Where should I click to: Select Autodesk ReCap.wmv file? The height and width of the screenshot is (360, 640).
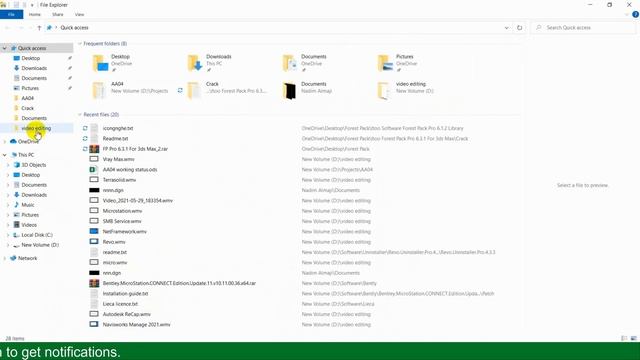click(x=127, y=314)
